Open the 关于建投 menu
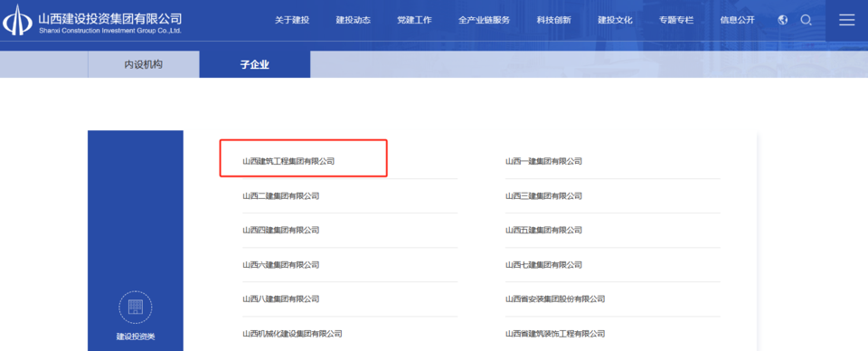Viewport: 868px width, 351px height. (292, 20)
